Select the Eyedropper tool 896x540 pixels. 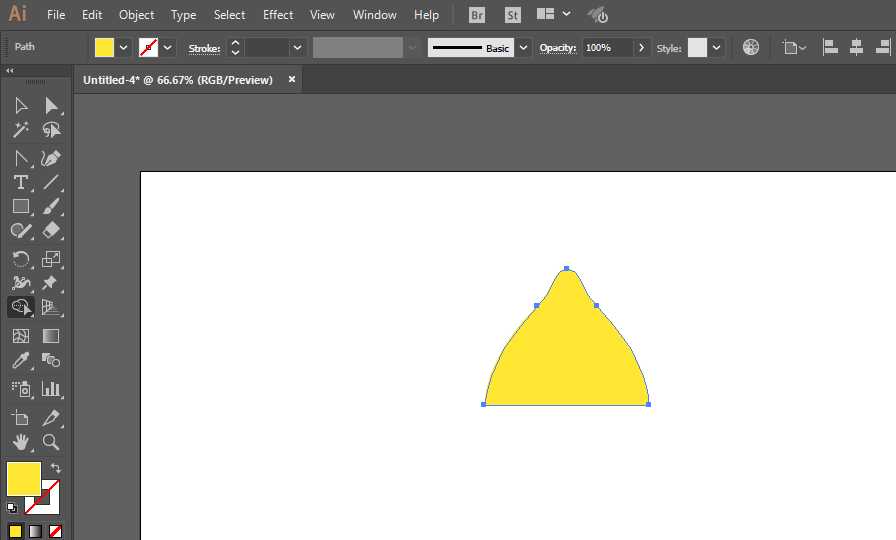21,361
